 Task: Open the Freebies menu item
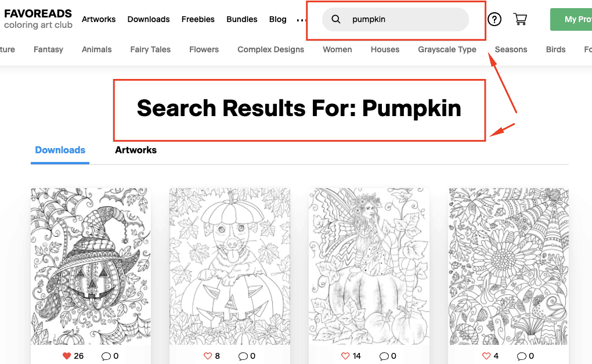click(198, 19)
